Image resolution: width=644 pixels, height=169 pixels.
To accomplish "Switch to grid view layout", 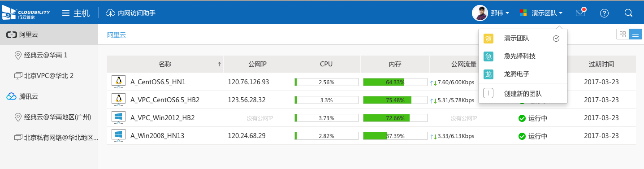I will [622, 34].
